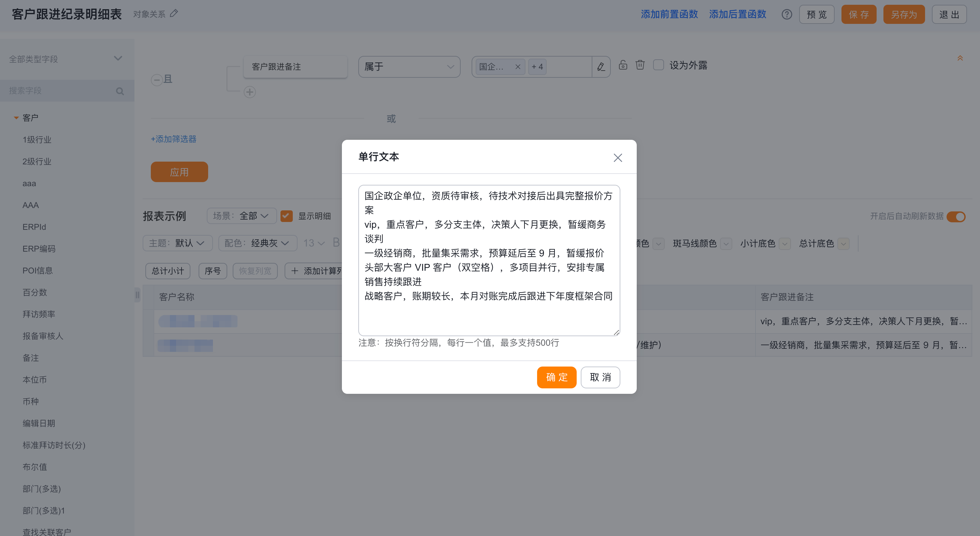Image resolution: width=980 pixels, height=536 pixels.
Task: Remove the 国企... filter tag
Action: pos(517,67)
